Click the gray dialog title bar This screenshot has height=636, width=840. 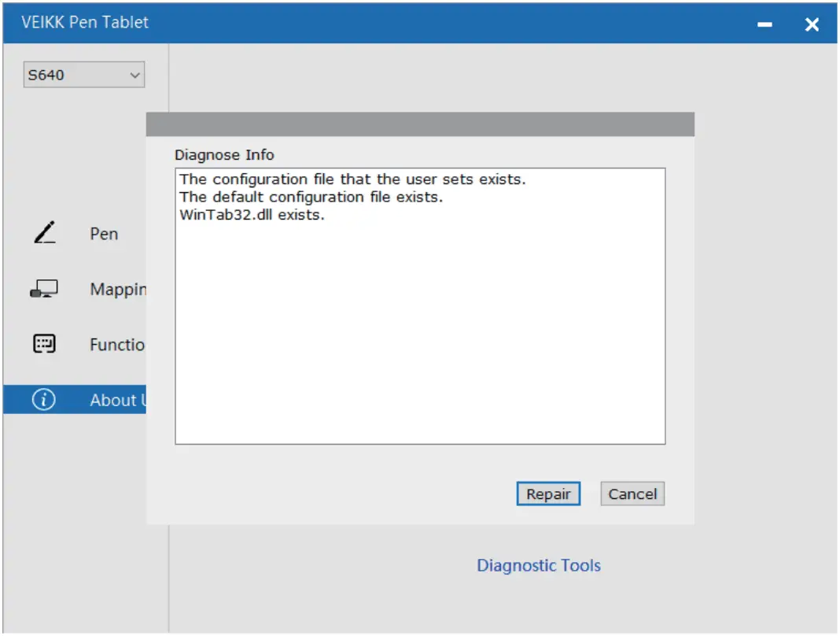(x=420, y=124)
